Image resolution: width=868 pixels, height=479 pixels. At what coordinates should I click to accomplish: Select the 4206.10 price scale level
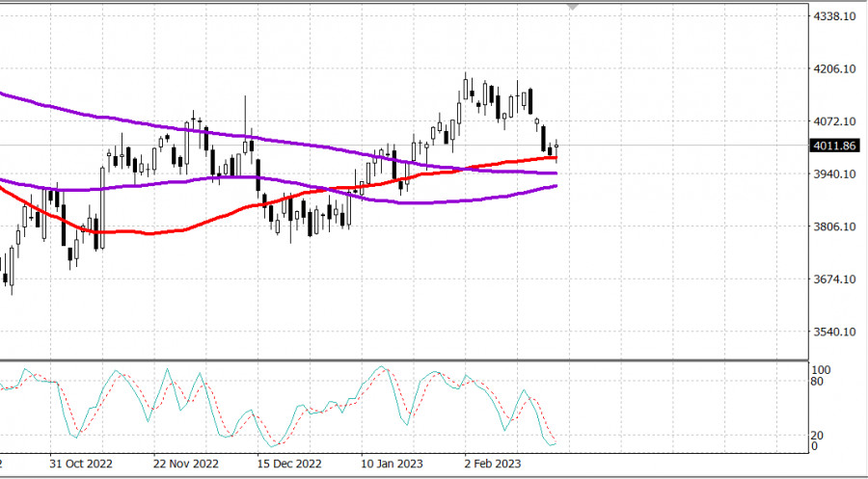tap(836, 69)
